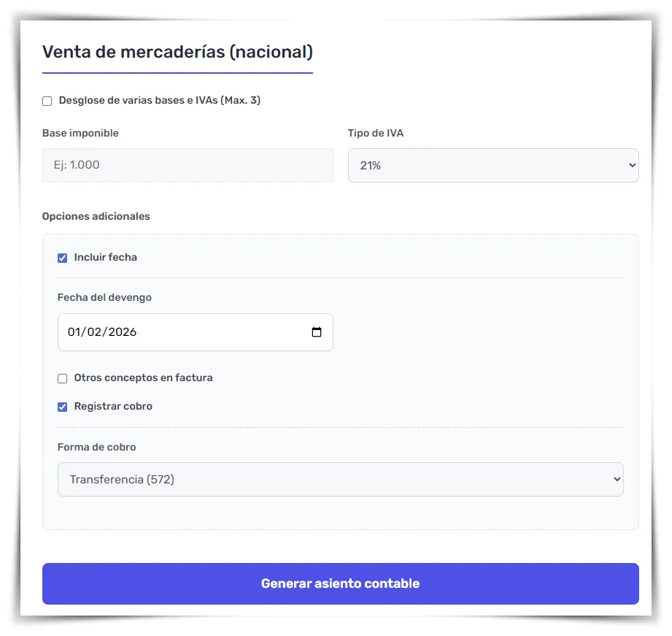
Task: Disable the Registrar cobro checkbox
Action: point(62,407)
